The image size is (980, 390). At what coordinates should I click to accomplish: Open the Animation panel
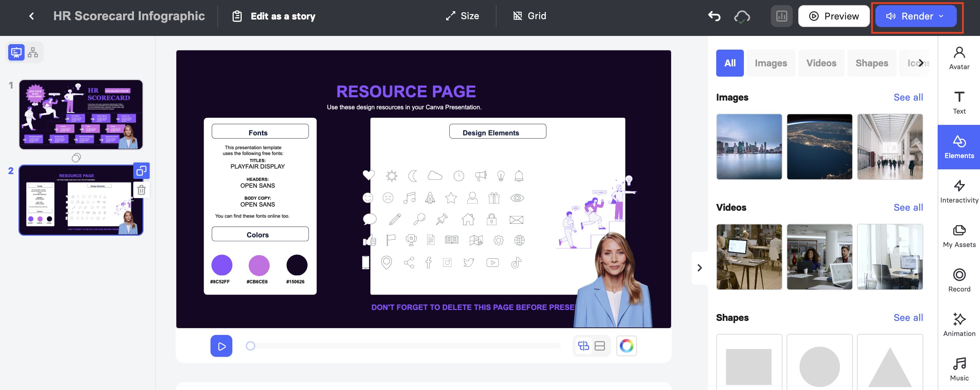click(959, 325)
